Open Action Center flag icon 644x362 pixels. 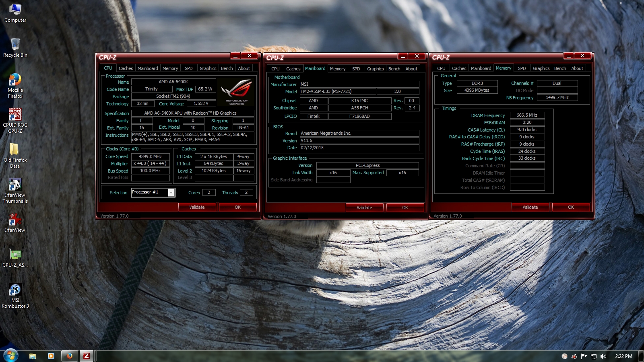click(584, 356)
